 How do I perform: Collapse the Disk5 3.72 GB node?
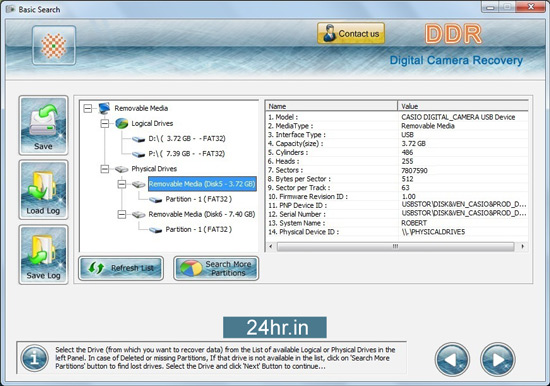click(x=122, y=184)
